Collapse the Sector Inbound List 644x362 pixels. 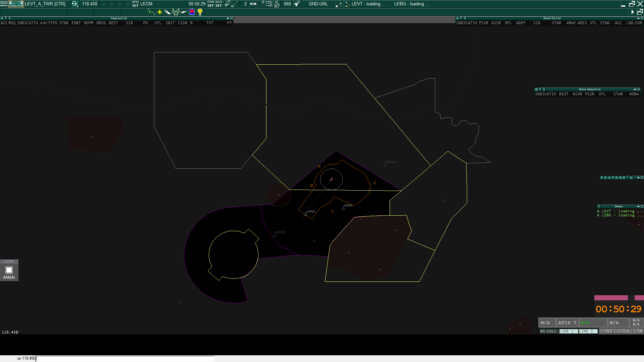tap(635, 89)
